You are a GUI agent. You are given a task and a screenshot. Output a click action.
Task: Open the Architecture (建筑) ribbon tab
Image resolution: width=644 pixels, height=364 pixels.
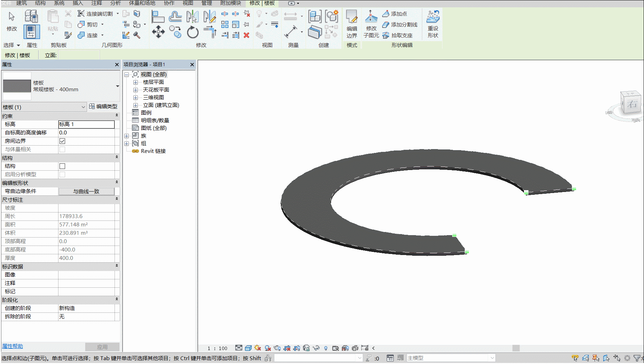tap(21, 3)
